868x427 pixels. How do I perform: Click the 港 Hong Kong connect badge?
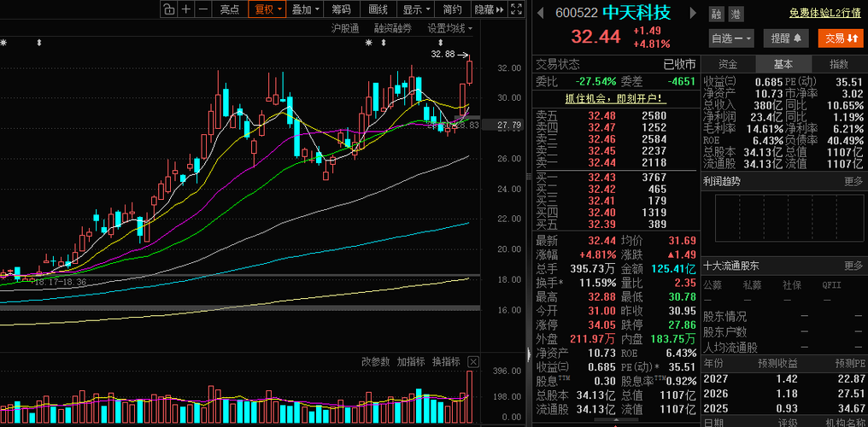click(x=735, y=15)
